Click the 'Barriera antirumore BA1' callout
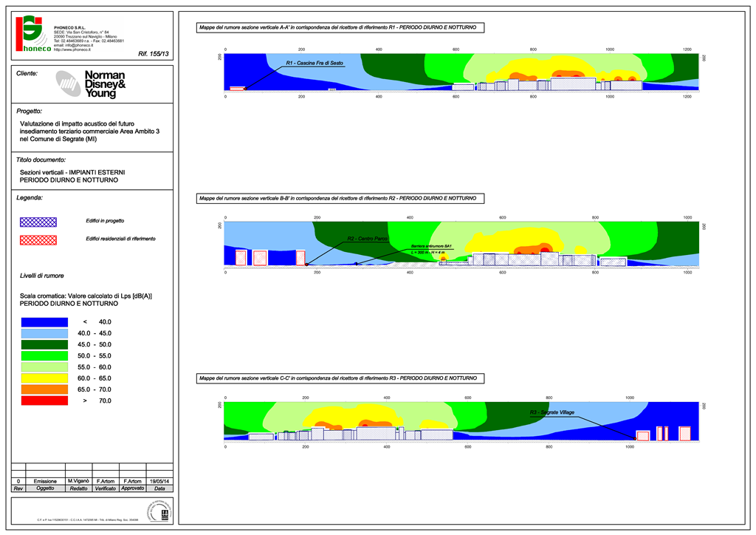Viewport: 756px width, 535px height. (431, 249)
